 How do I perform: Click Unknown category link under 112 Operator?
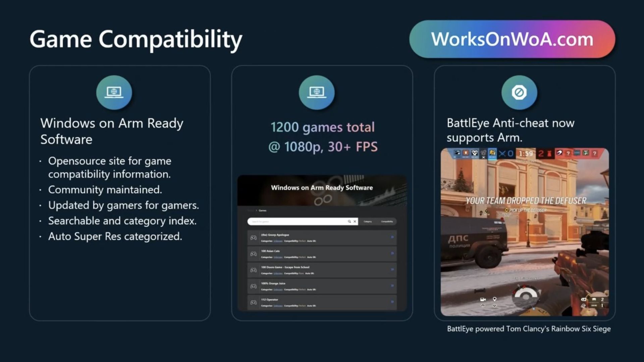pyautogui.click(x=278, y=306)
